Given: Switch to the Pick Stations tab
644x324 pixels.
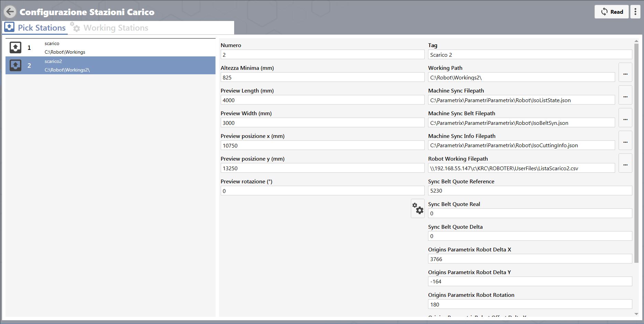Looking at the screenshot, I should 35,28.
